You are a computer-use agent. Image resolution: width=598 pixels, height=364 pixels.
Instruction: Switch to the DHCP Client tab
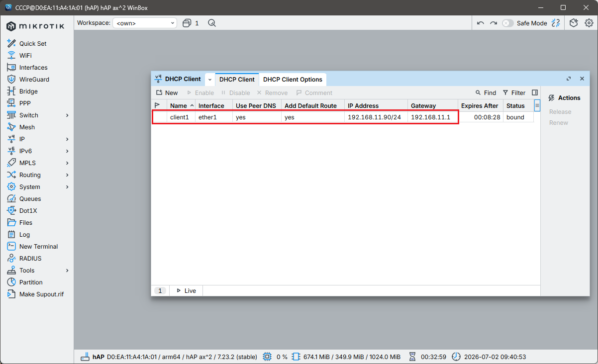[x=237, y=79]
